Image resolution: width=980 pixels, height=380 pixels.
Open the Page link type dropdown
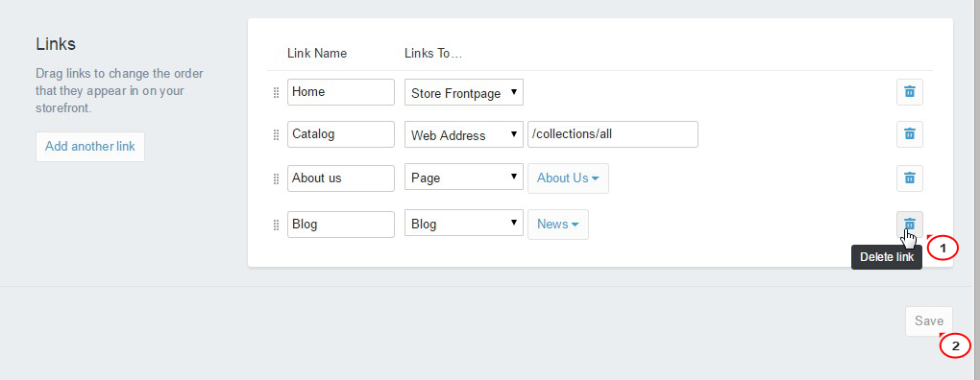click(x=464, y=178)
